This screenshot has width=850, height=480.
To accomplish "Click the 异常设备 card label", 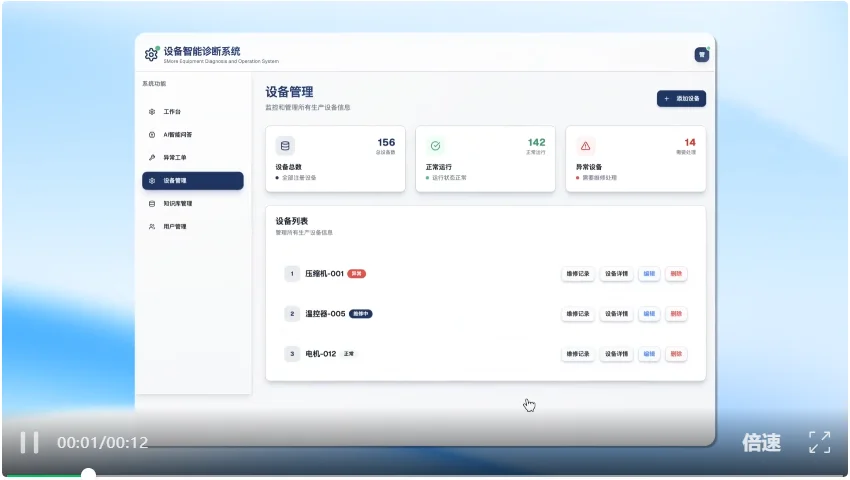I will 589,167.
